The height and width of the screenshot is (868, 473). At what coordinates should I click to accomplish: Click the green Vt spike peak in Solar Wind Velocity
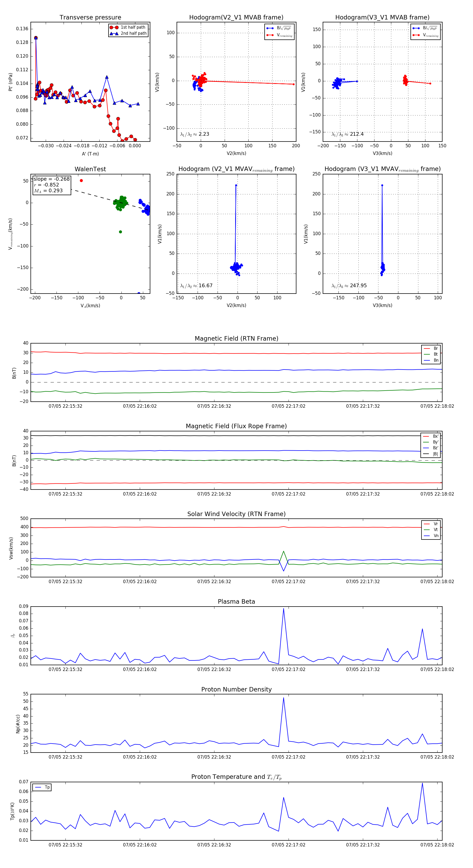click(x=284, y=551)
